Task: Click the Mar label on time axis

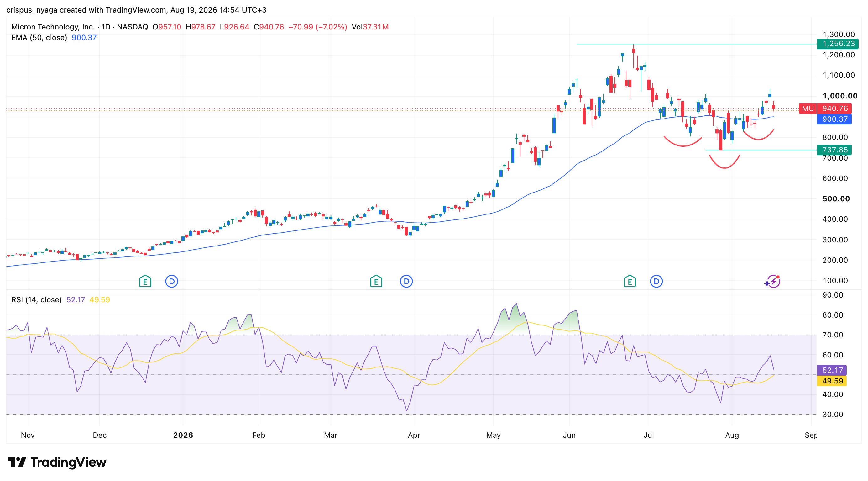Action: [x=331, y=435]
